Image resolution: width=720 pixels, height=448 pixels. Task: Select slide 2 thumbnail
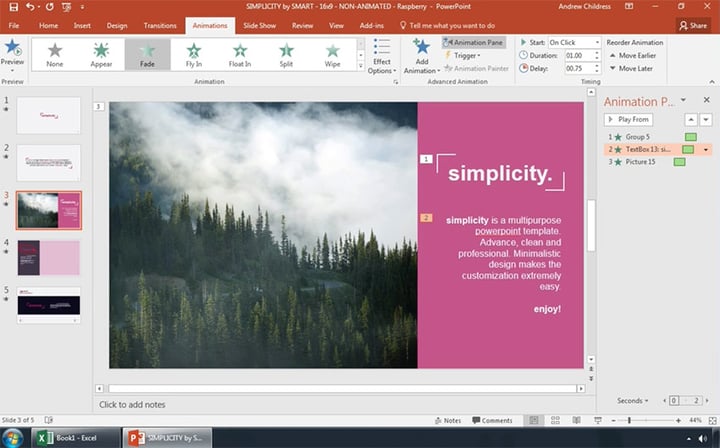[x=49, y=163]
